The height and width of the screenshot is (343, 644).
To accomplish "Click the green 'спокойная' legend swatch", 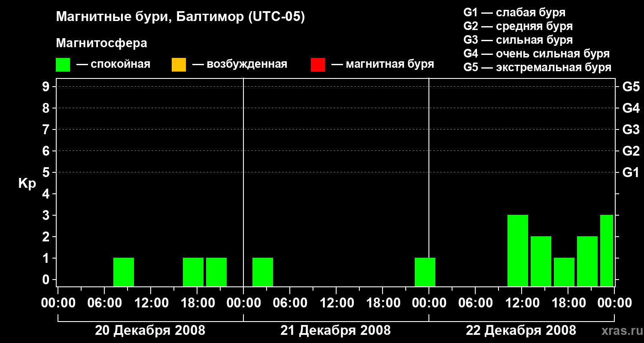I will 63,65.
